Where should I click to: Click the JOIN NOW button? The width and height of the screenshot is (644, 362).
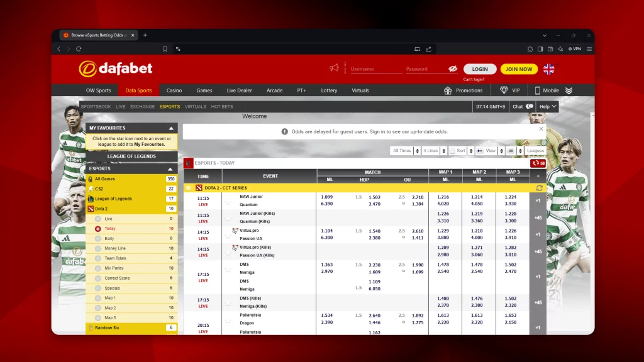pos(519,69)
